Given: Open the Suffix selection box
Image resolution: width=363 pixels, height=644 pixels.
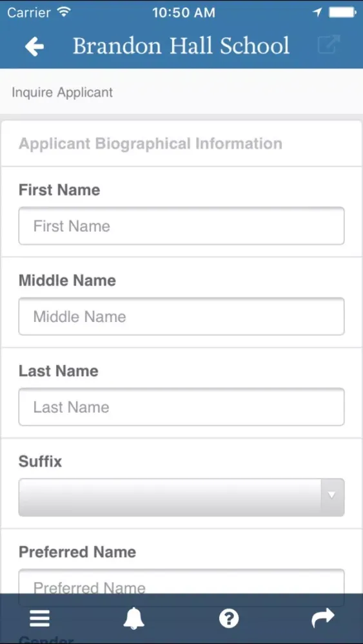Looking at the screenshot, I should click(181, 497).
